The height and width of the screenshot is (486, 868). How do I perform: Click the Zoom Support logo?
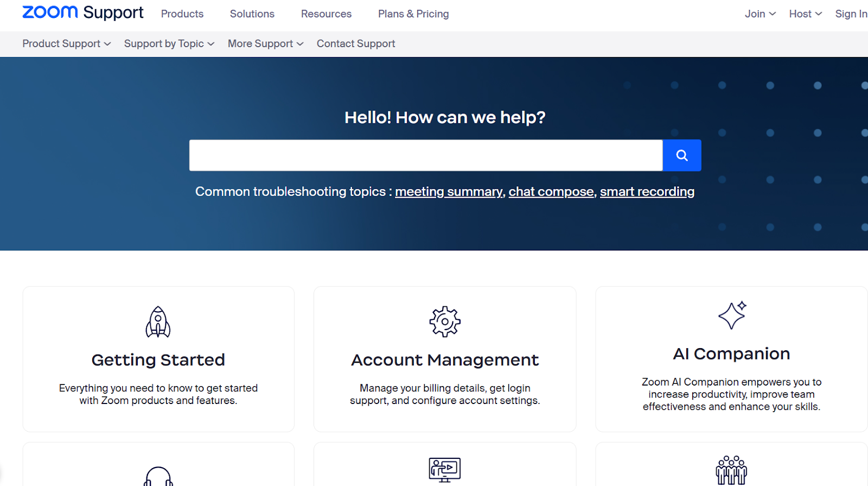(x=82, y=12)
